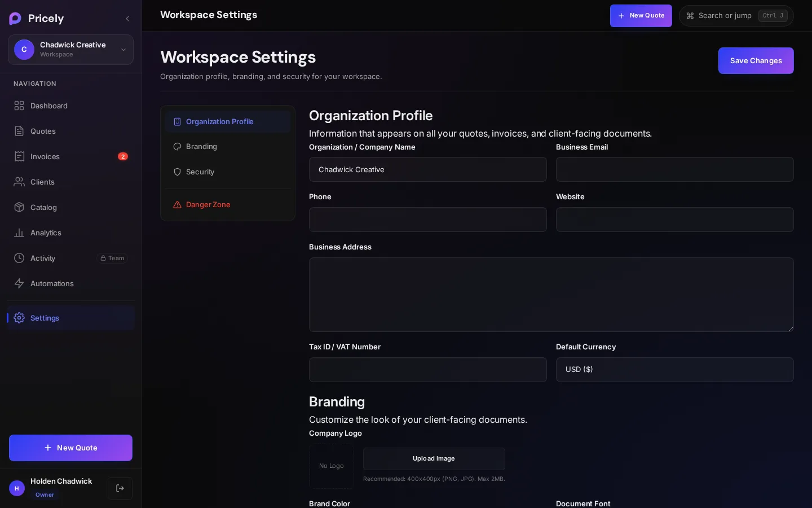The image size is (812, 508).
Task: Click the Danger Zone warning triangle icon
Action: 177,204
